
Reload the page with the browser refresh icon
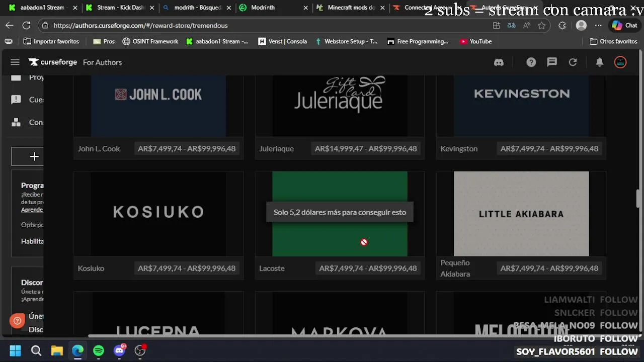point(26,25)
